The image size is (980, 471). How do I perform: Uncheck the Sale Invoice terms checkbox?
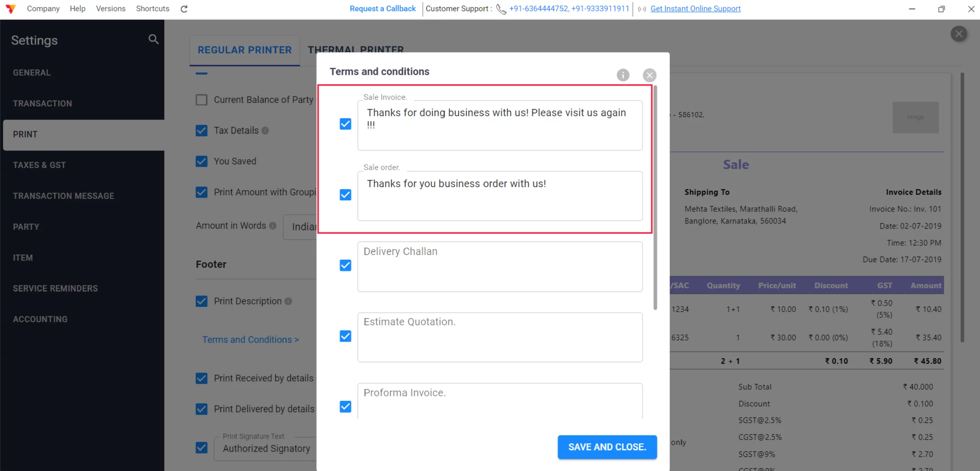click(345, 124)
